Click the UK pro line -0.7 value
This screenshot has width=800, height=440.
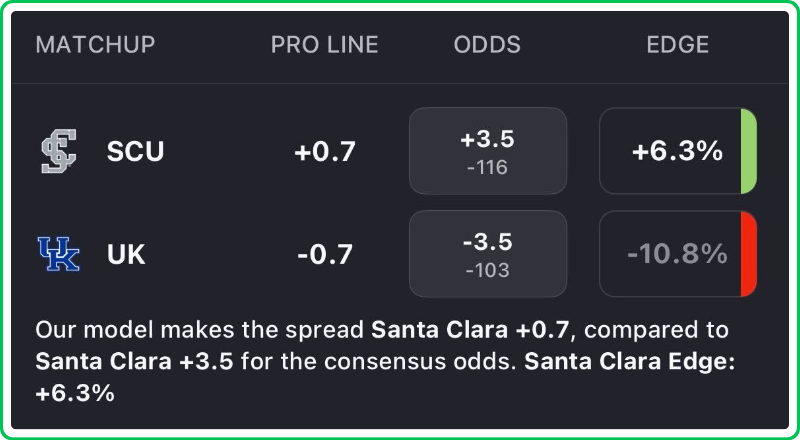click(325, 254)
